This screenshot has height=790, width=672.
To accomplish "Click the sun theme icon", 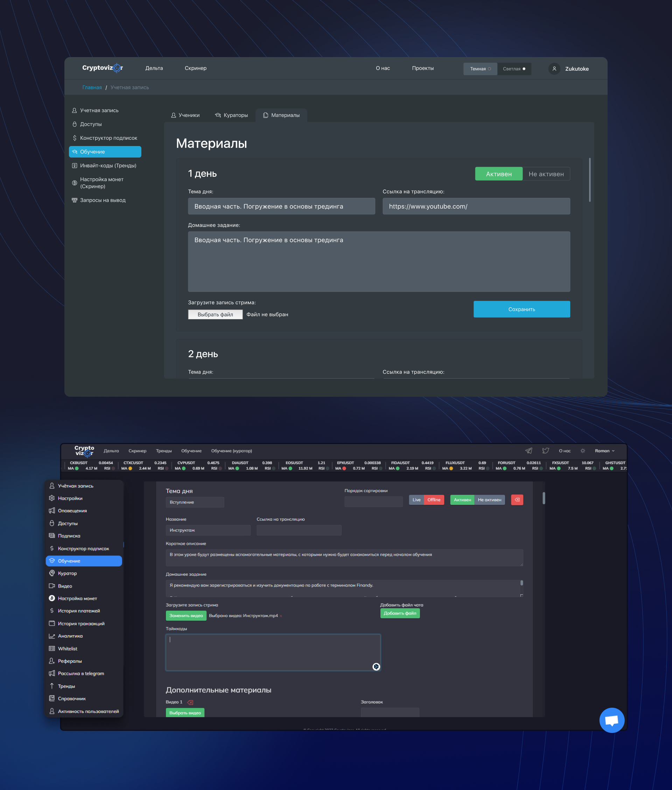I will point(582,450).
